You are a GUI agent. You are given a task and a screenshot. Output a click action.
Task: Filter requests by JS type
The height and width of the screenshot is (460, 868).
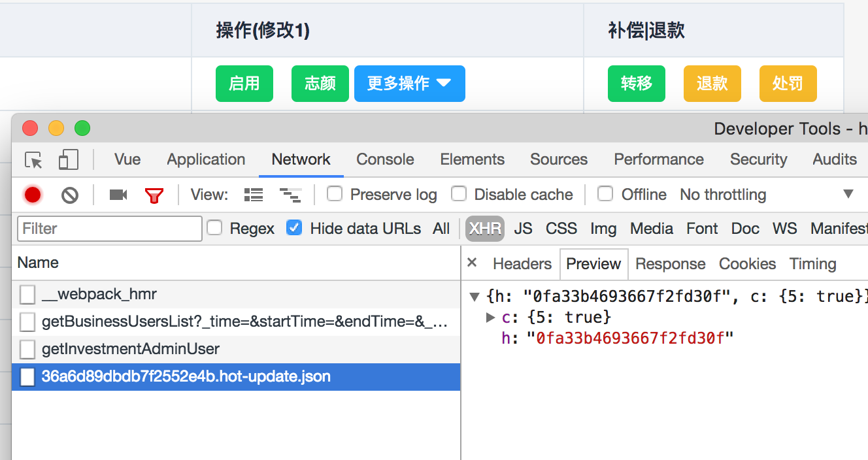pyautogui.click(x=523, y=229)
